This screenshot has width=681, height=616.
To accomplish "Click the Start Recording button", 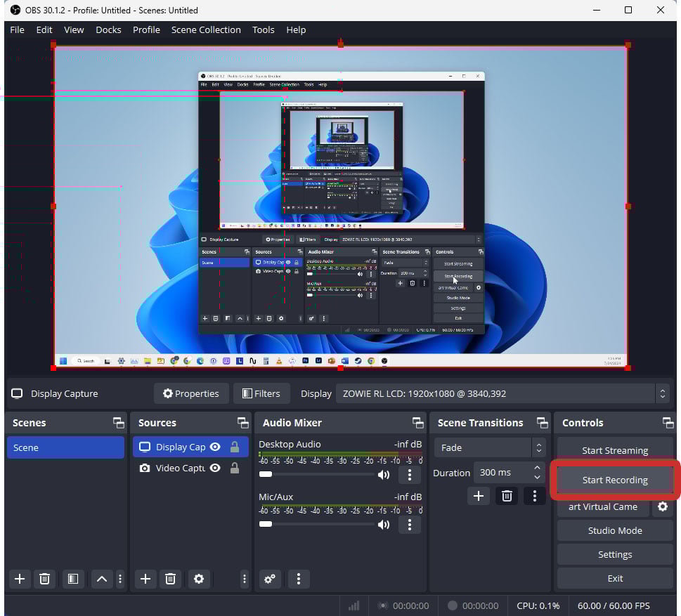I will coord(614,480).
